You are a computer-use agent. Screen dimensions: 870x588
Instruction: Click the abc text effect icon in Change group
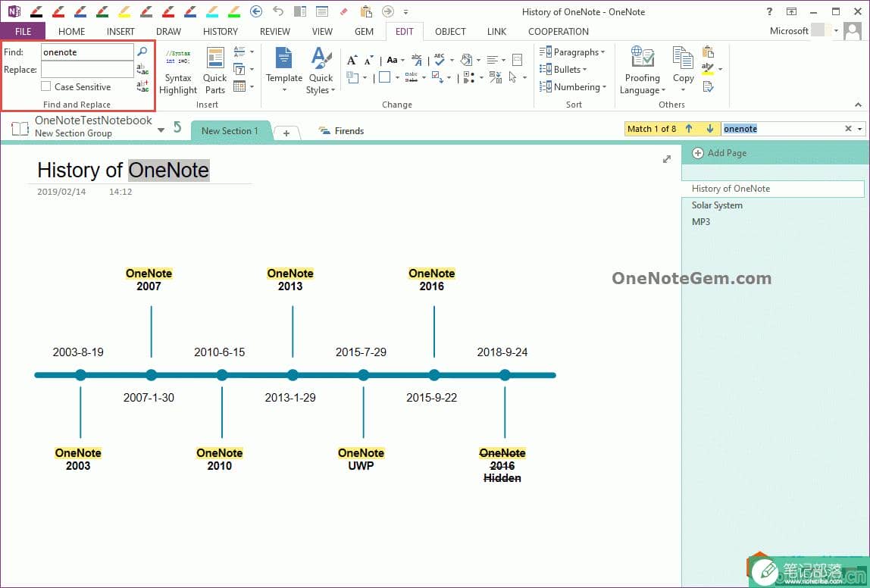point(417,60)
